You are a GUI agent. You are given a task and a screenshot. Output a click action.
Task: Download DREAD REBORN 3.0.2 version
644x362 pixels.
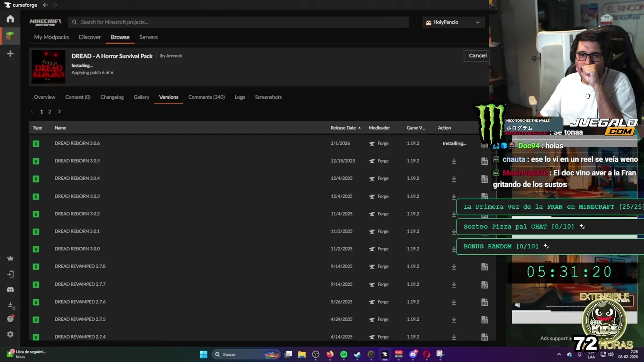click(x=454, y=214)
